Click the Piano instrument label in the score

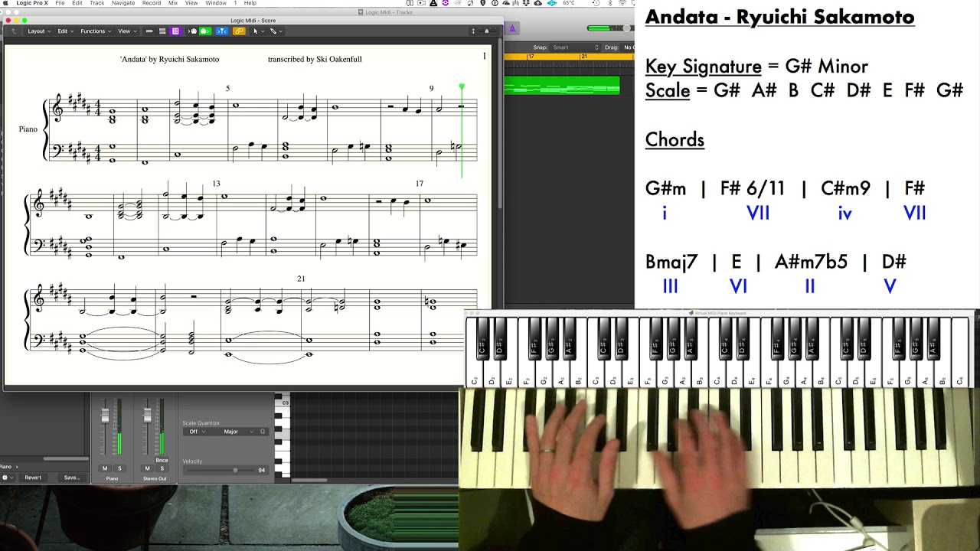[28, 129]
